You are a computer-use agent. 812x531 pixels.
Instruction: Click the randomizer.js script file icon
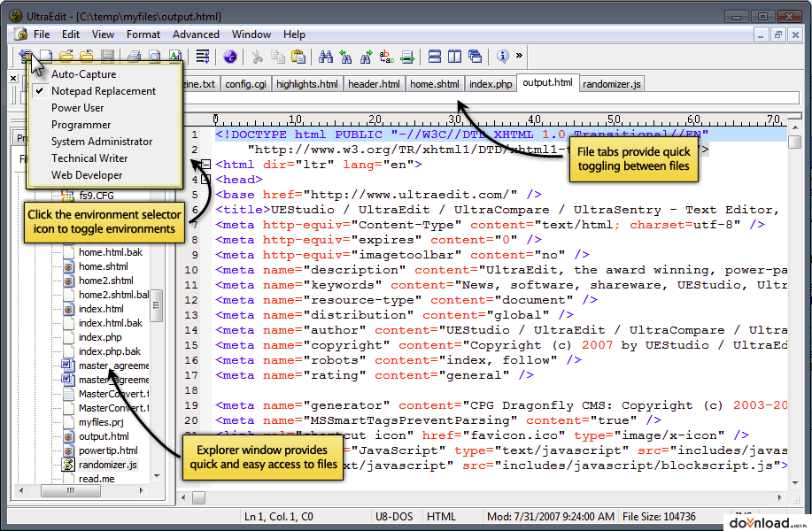click(x=68, y=465)
